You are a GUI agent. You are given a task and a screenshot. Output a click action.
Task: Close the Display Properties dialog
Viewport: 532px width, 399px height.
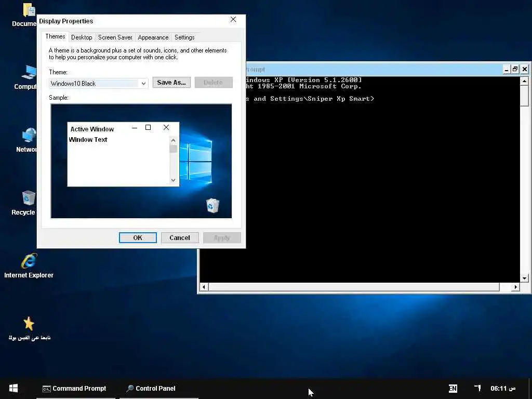[x=233, y=20]
